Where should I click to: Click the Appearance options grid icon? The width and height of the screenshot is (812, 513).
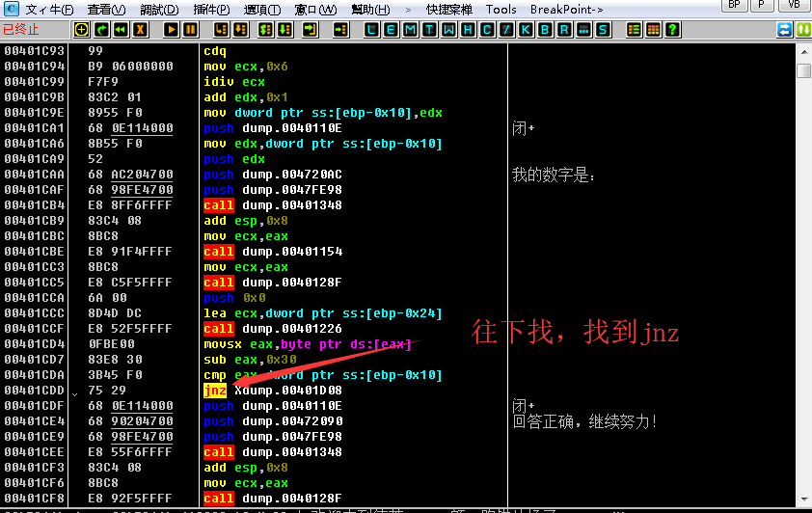coord(654,30)
